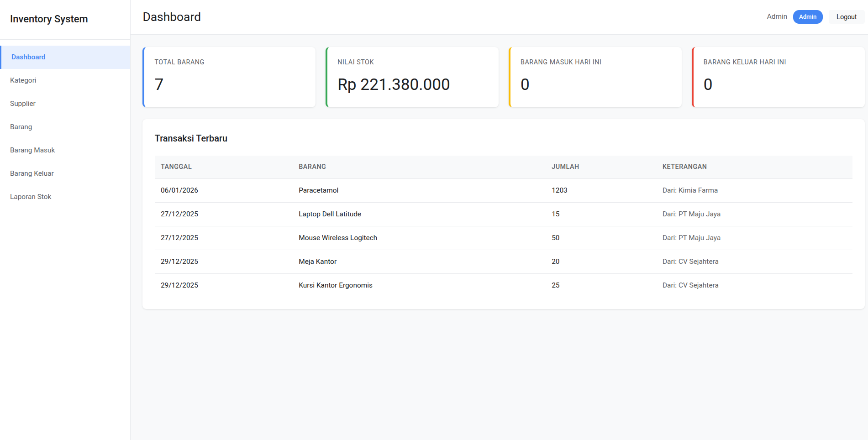The width and height of the screenshot is (868, 440).
Task: Select the Paracetamol row item name
Action: (x=318, y=190)
